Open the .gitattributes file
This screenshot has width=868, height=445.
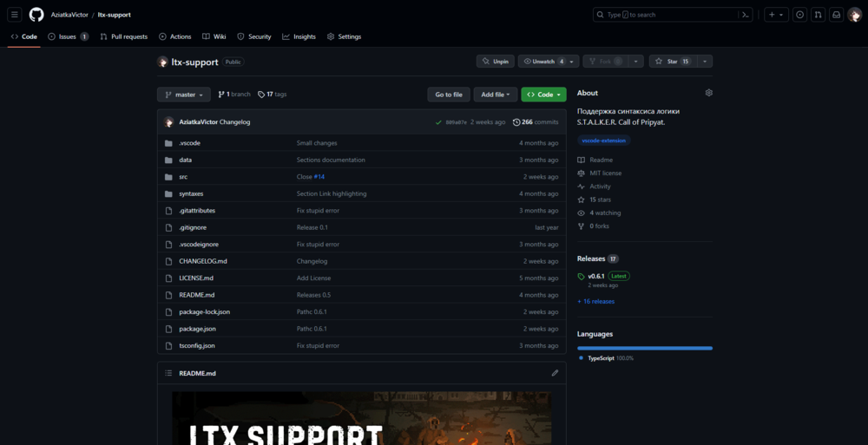(x=197, y=210)
